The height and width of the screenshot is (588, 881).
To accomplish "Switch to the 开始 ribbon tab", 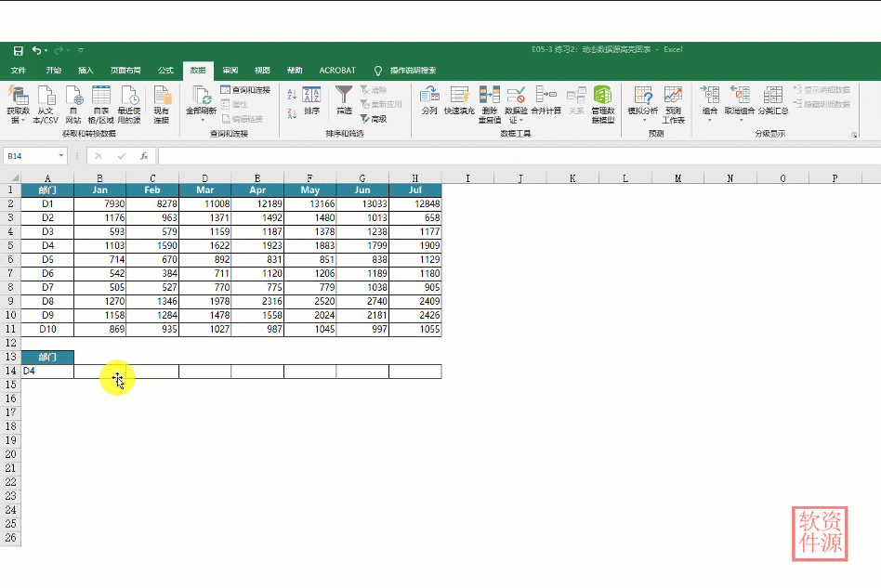I will [53, 71].
